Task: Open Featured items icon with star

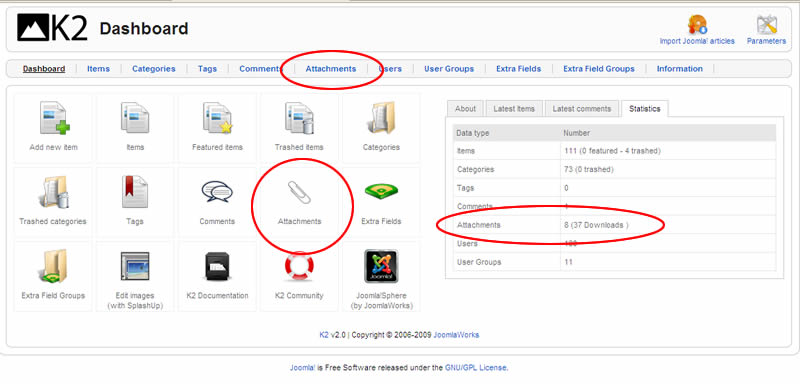Action: point(217,118)
